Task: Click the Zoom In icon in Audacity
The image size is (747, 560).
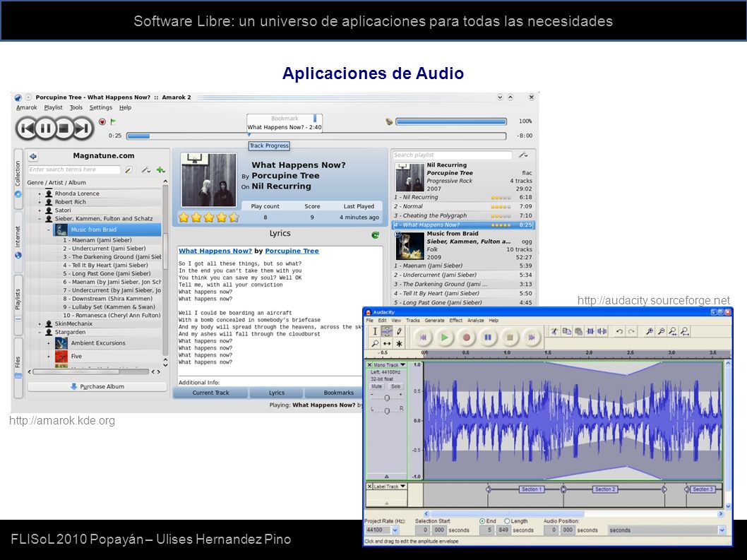Action: [x=650, y=331]
